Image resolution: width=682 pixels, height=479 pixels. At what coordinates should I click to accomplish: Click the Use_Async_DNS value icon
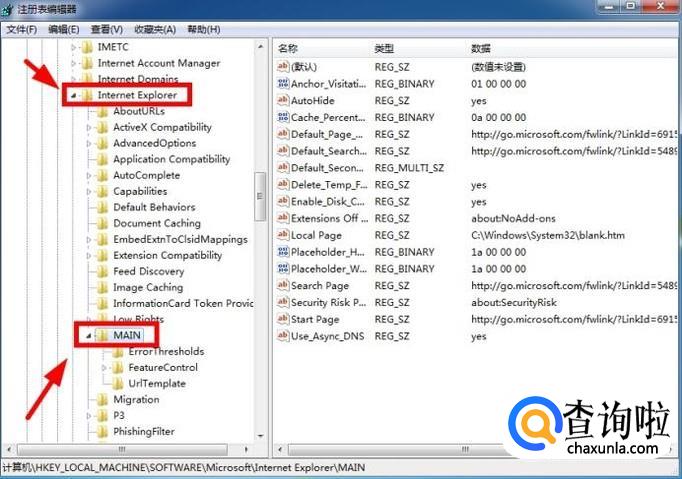click(283, 335)
